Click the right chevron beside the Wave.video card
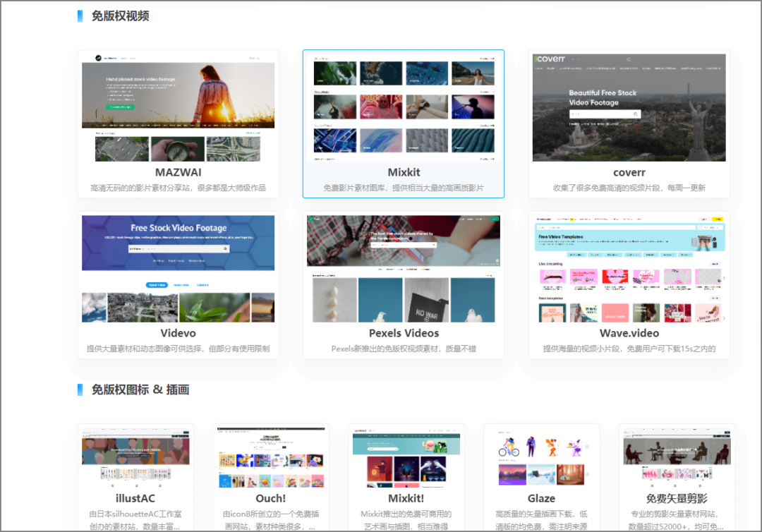The image size is (762, 532). click(725, 278)
